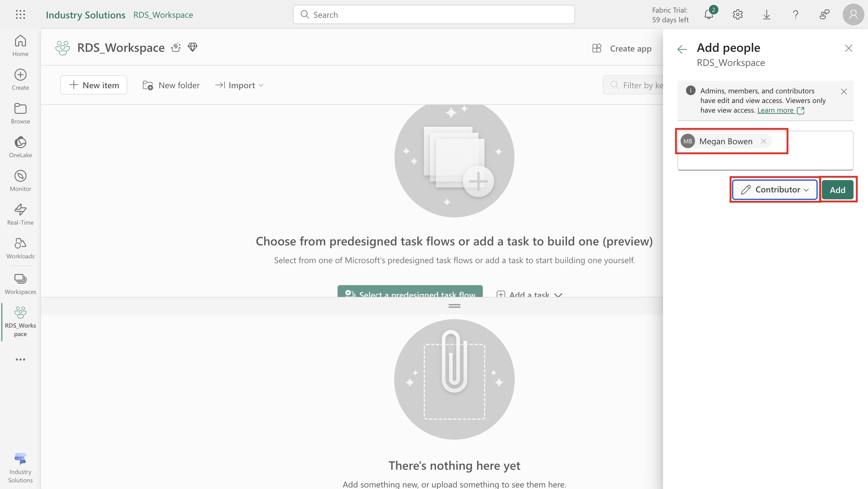The image size is (868, 489).
Task: Open the notifications bell
Action: (709, 14)
